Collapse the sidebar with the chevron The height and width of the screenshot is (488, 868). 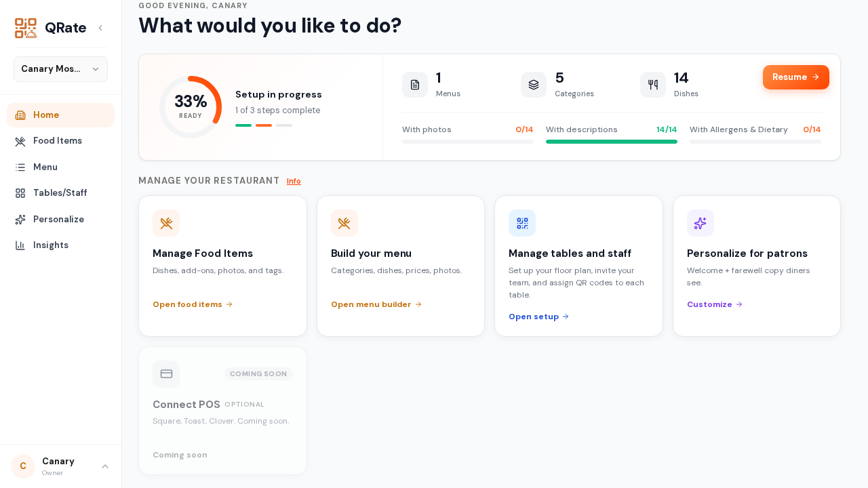pos(100,28)
